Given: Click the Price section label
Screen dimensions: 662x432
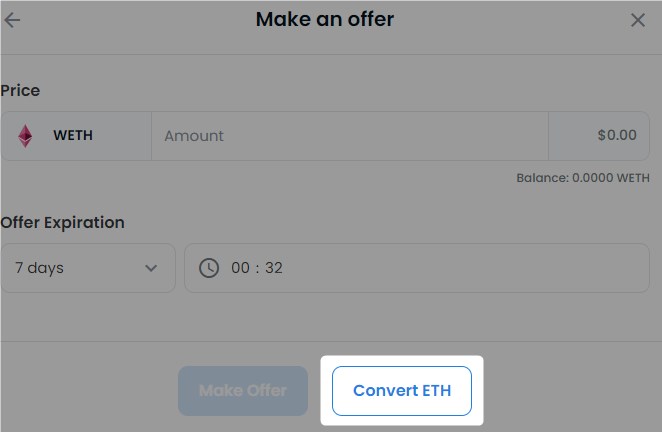Looking at the screenshot, I should [20, 90].
